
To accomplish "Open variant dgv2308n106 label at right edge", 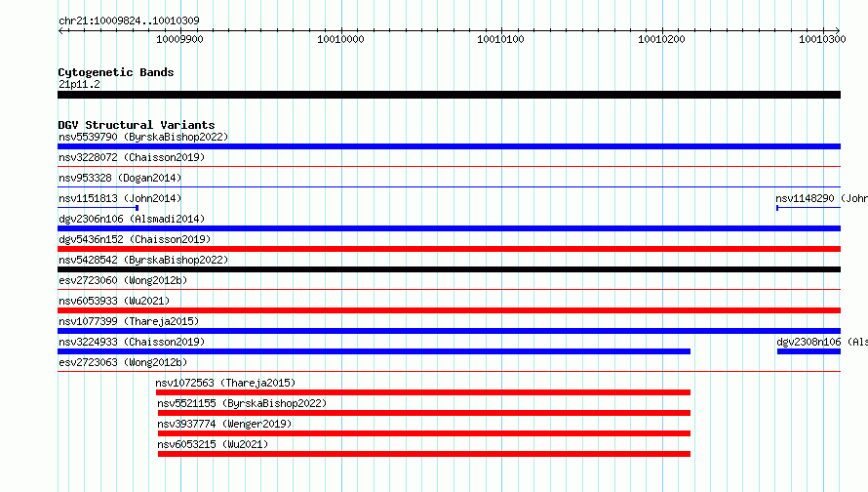I will tap(822, 342).
